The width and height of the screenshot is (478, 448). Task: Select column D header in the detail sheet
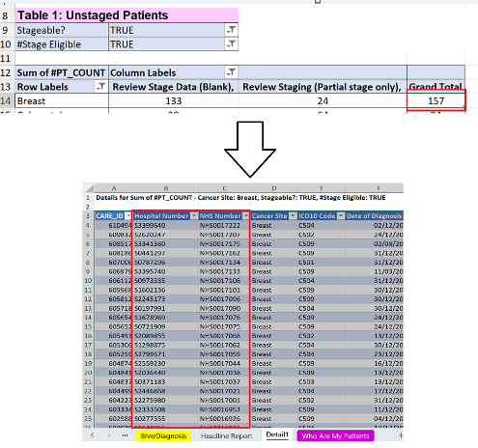[274, 188]
